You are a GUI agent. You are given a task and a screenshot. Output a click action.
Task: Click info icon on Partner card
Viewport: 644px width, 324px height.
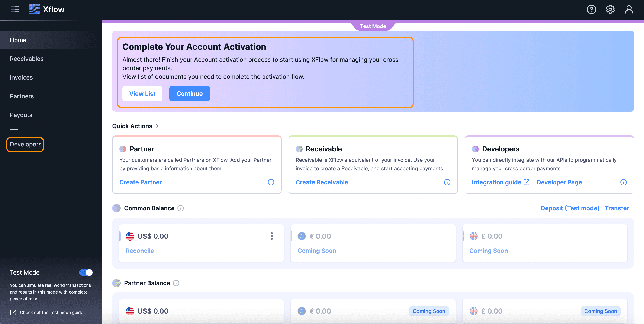(271, 182)
